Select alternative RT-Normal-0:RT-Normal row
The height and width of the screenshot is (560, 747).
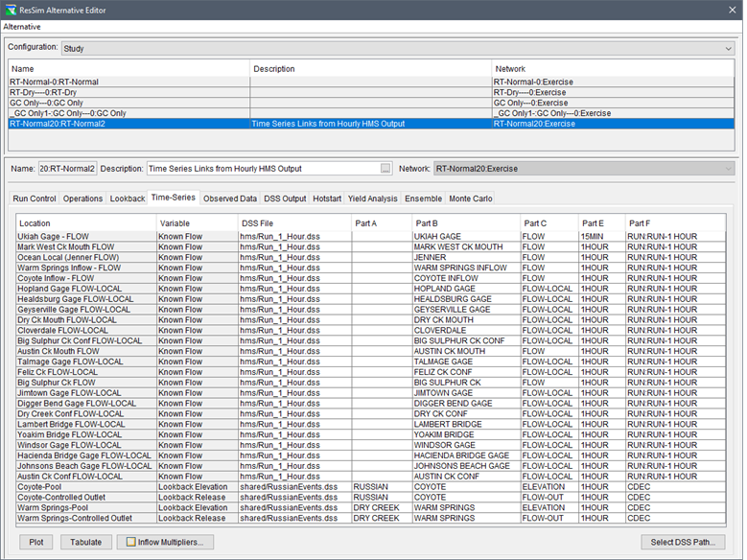click(x=371, y=82)
